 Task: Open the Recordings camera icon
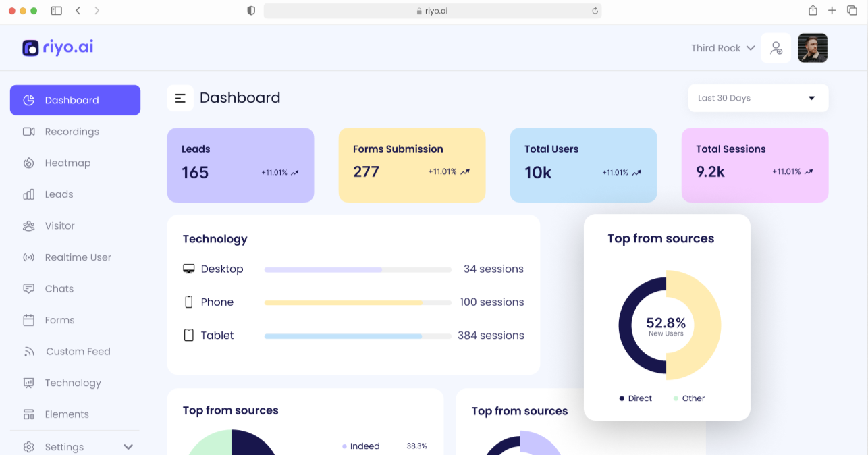tap(28, 132)
